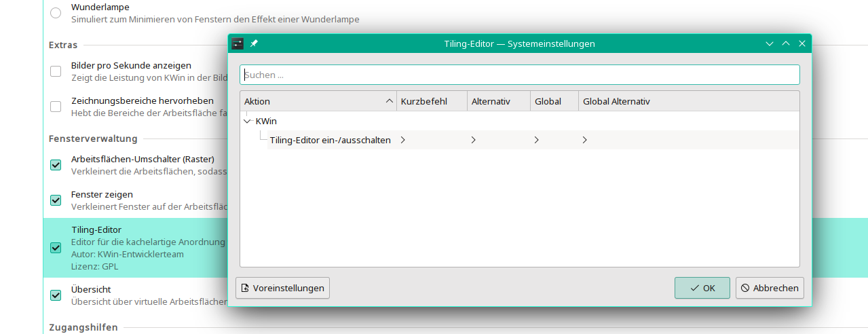Open the Voreinstellungen button
The image size is (868, 334).
[282, 288]
